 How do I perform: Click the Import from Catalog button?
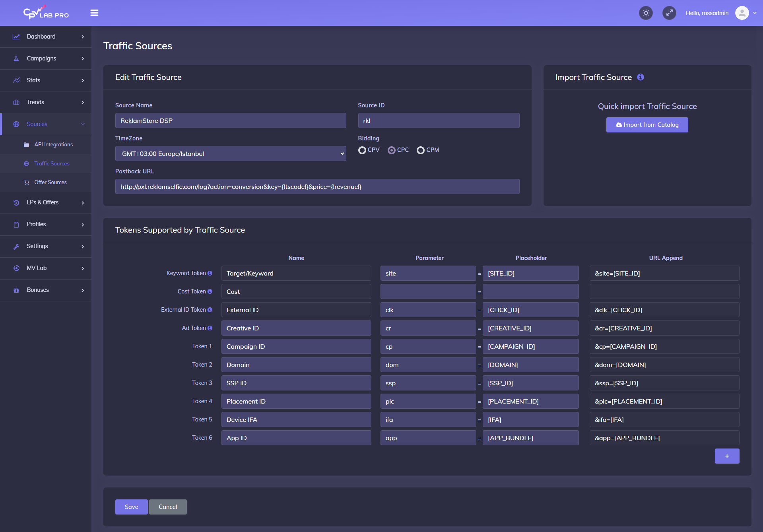(x=647, y=124)
